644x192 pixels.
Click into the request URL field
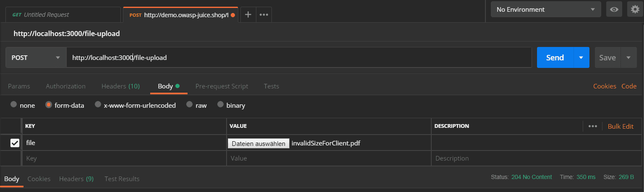pyautogui.click(x=299, y=57)
